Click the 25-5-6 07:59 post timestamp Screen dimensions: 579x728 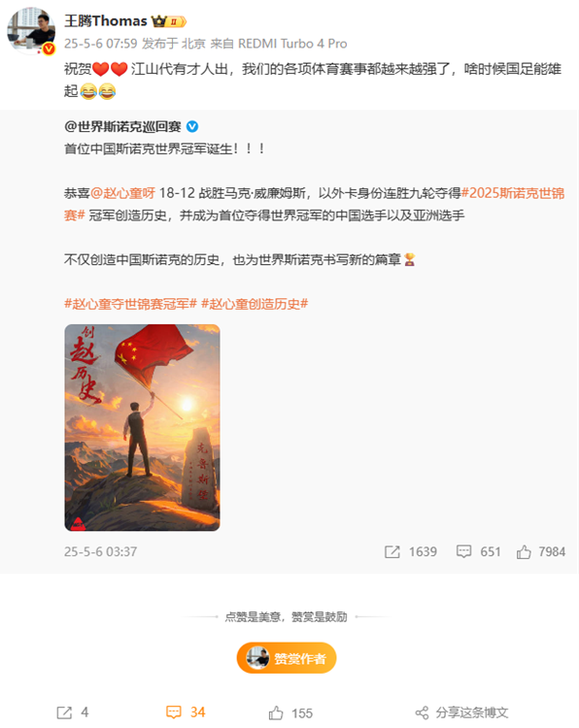pos(101,44)
